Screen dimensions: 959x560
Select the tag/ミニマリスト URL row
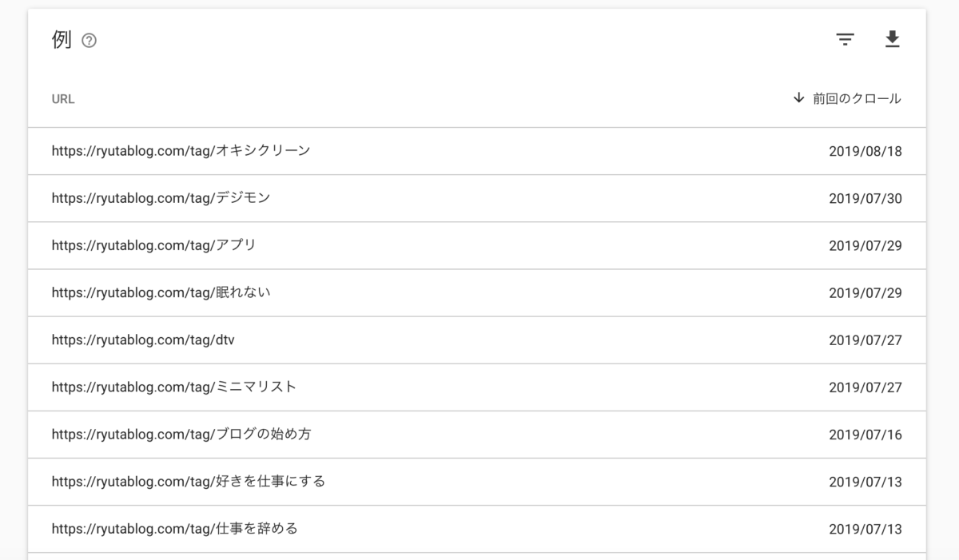(477, 387)
